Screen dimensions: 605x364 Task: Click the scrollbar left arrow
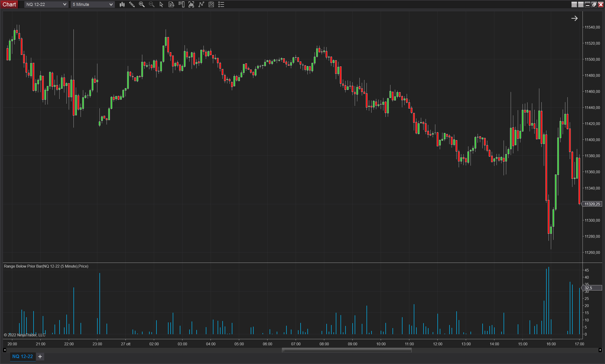pos(5,350)
